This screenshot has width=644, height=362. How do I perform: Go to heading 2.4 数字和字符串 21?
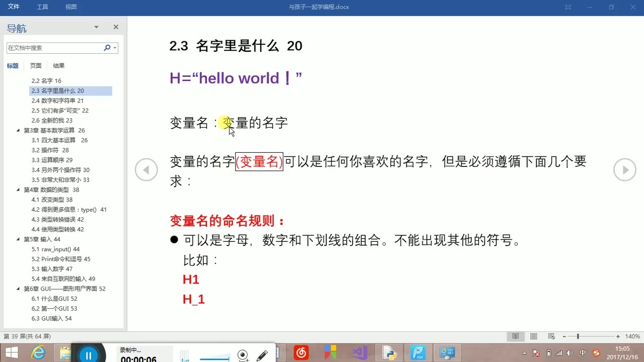[57, 101]
